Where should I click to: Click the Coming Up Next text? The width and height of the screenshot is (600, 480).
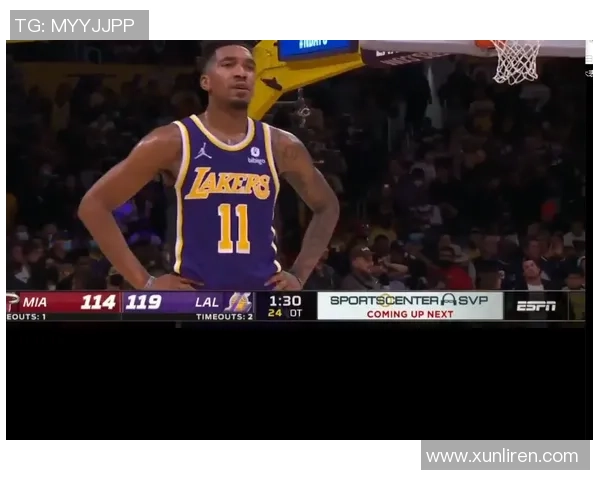pos(410,313)
